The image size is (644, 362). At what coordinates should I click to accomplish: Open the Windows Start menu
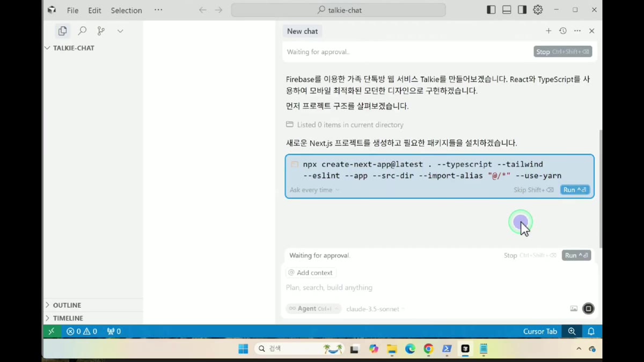point(243,349)
